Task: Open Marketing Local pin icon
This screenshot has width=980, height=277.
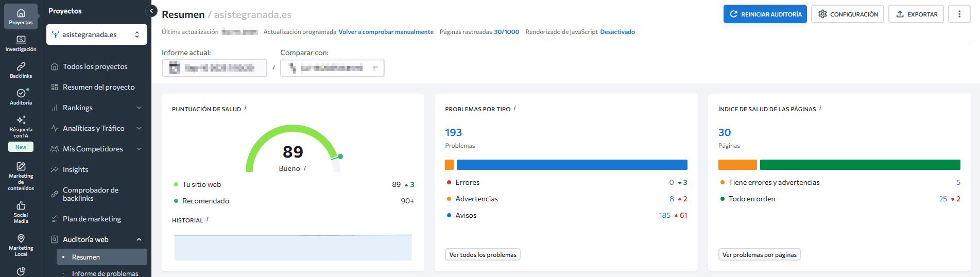Action: click(x=21, y=244)
